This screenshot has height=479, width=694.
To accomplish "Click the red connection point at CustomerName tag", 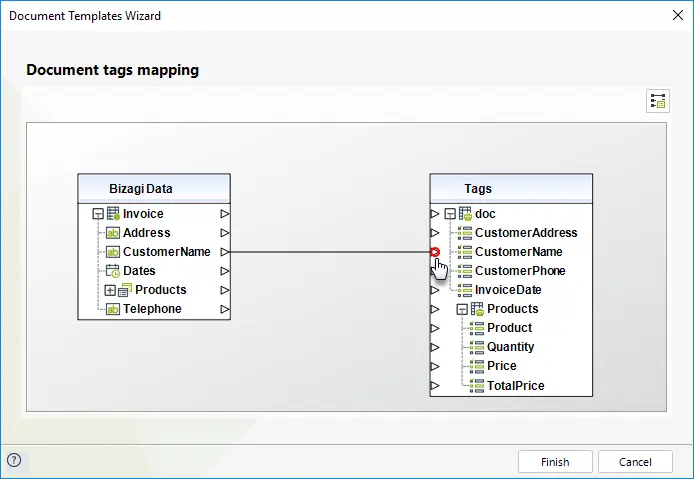I will [x=435, y=252].
